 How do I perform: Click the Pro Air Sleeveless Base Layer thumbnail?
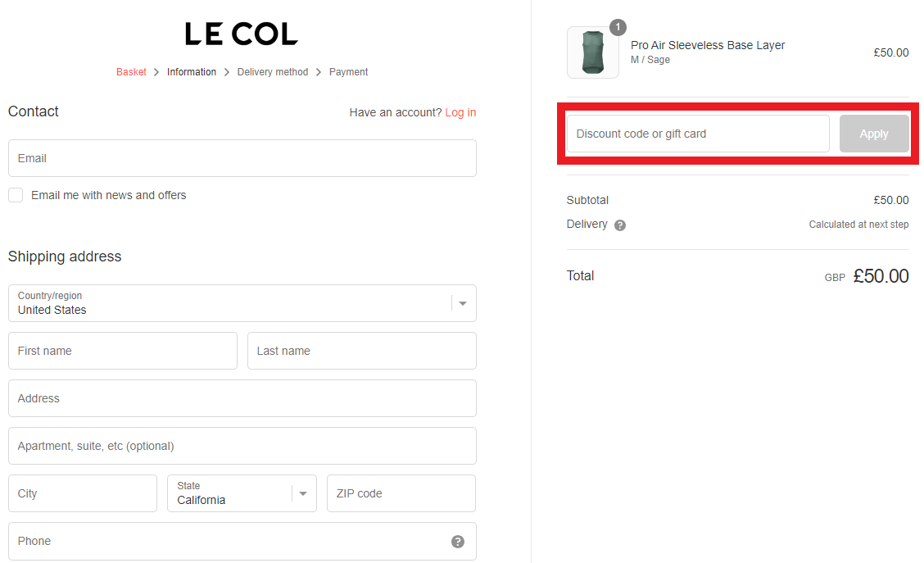(593, 52)
